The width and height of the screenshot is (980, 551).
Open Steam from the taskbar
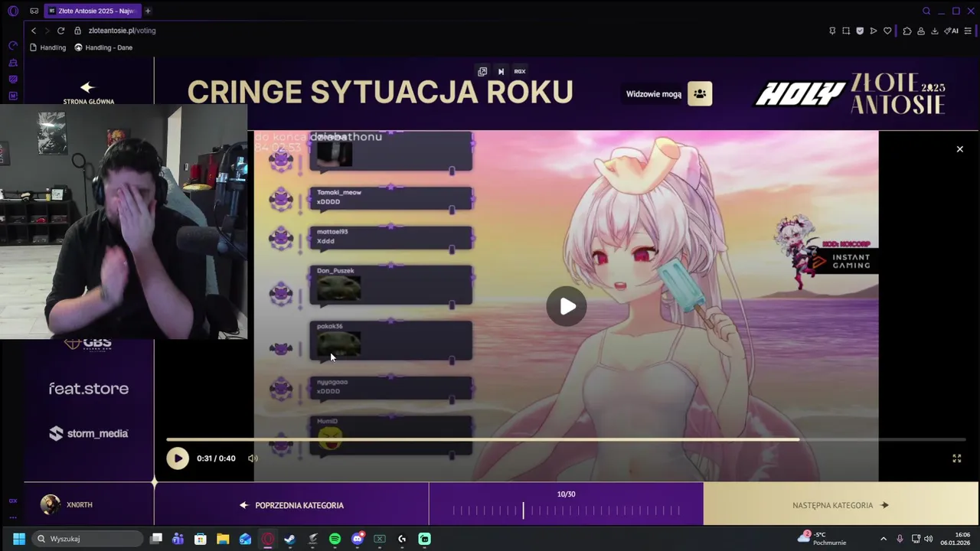289,539
